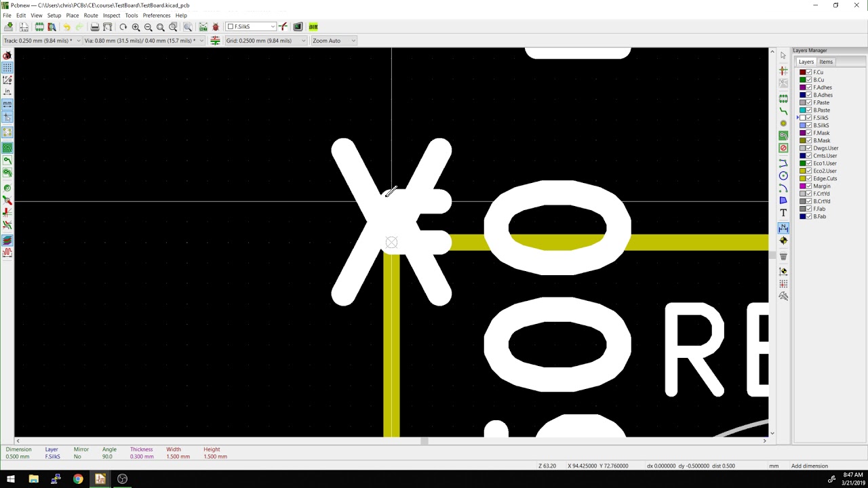Open the Via size dropdown
868x488 pixels.
[143, 41]
